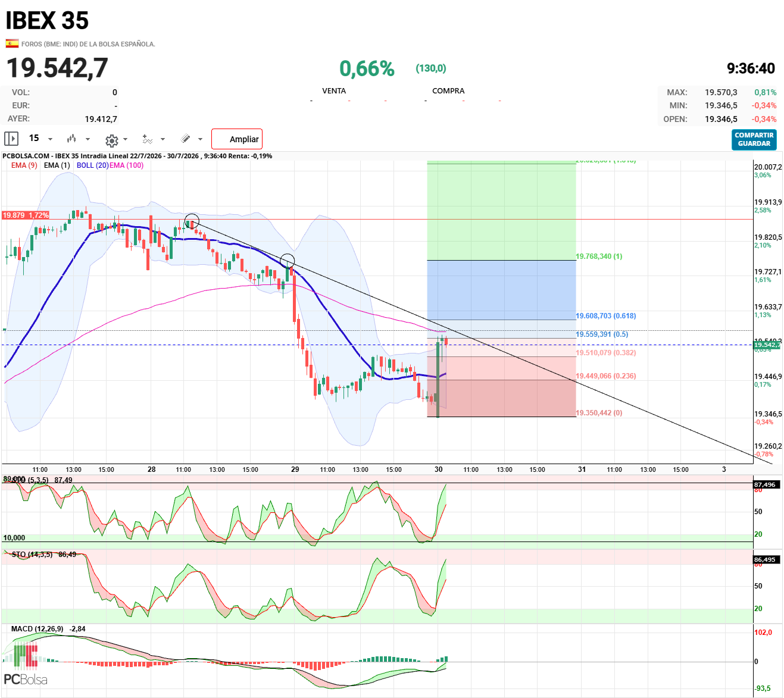Select the EMA (1) indicator label
This screenshot has width=784, height=698.
(57, 165)
